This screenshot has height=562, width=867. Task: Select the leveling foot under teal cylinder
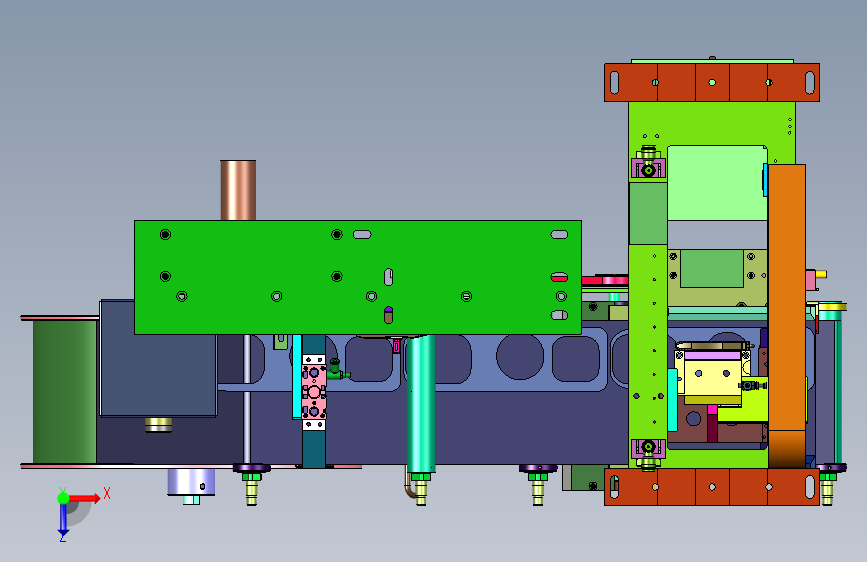point(421,488)
